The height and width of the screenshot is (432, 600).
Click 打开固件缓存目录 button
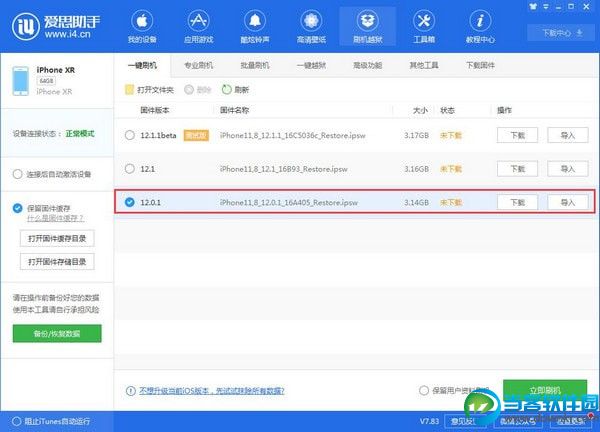click(x=57, y=239)
